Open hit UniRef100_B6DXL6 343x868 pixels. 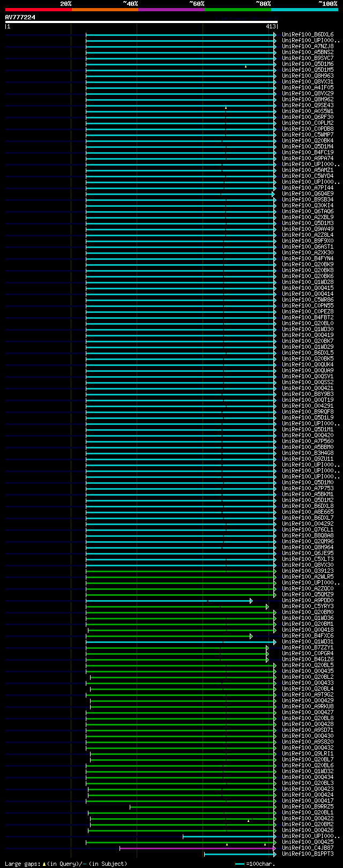[x=308, y=35]
